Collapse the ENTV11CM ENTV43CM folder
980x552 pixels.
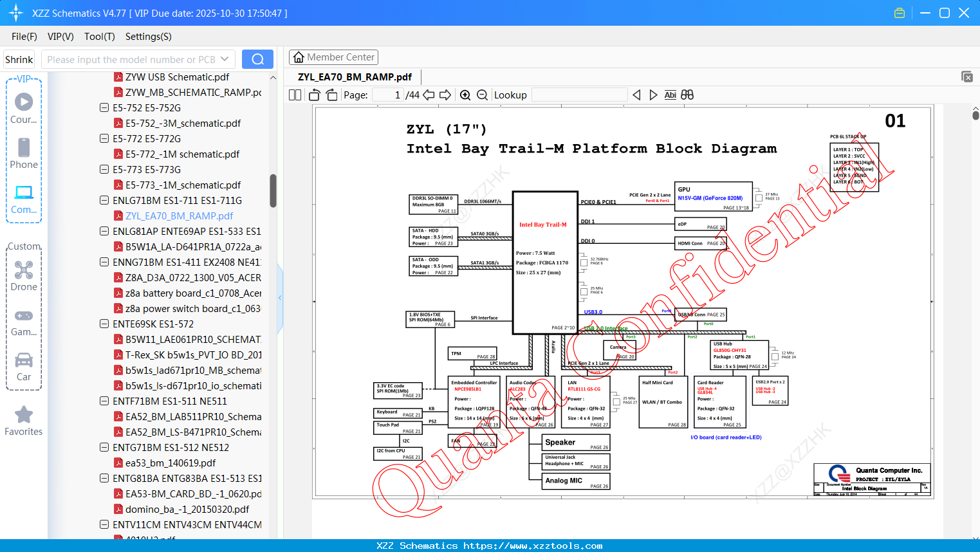tap(104, 525)
